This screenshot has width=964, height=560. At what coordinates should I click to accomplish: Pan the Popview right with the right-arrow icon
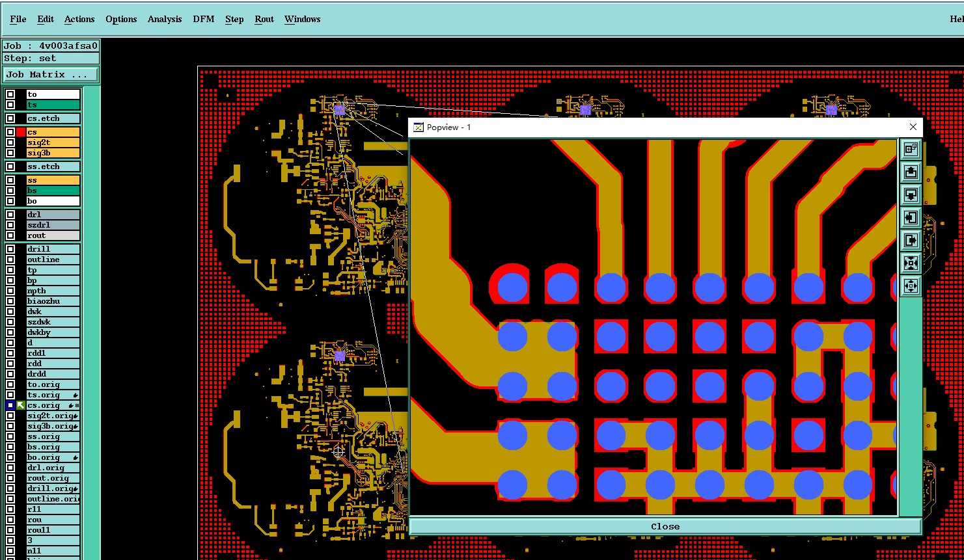click(911, 240)
